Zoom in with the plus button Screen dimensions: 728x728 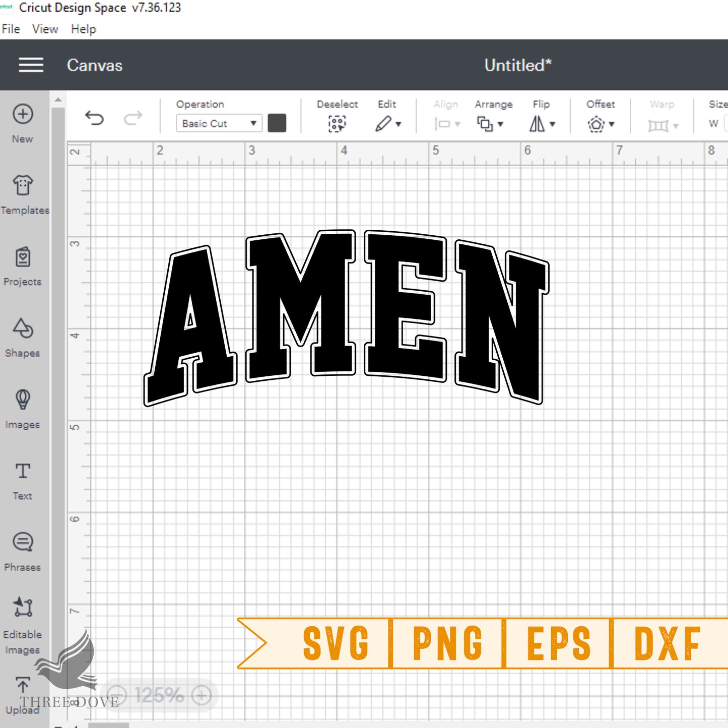pyautogui.click(x=202, y=696)
